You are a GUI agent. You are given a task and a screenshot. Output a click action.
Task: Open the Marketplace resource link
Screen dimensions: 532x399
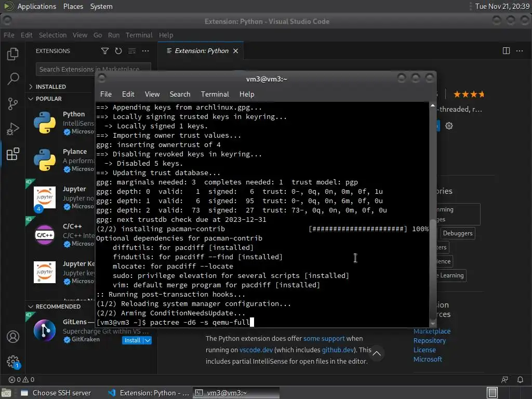432,331
